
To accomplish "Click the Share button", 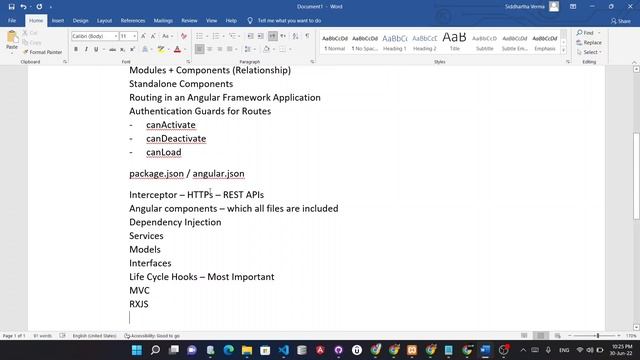I will 620,21.
